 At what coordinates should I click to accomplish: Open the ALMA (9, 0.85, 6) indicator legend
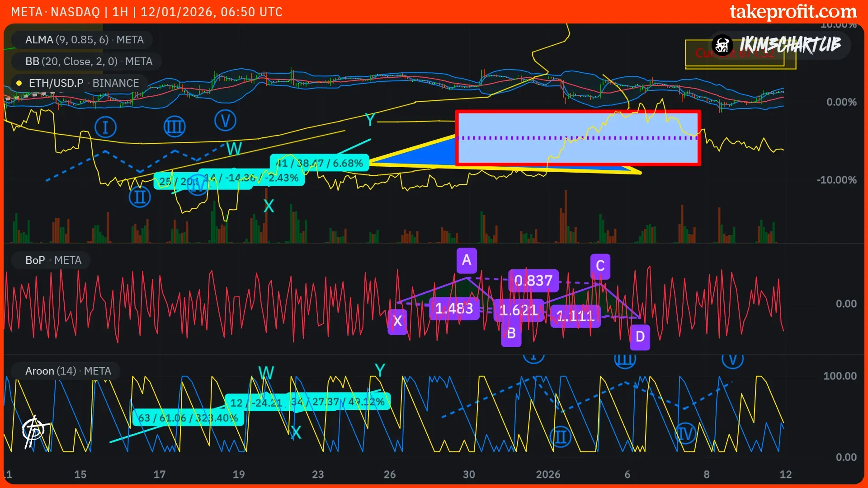(x=84, y=40)
